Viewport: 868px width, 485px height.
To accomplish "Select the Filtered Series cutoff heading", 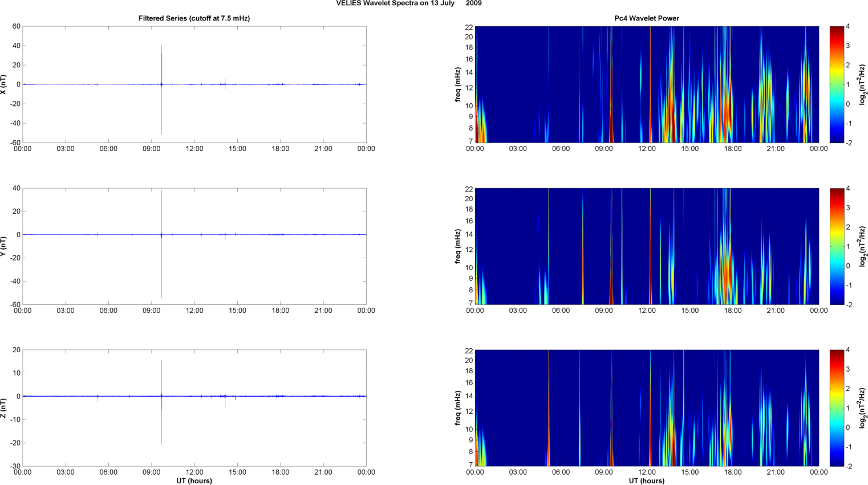I will coord(194,18).
